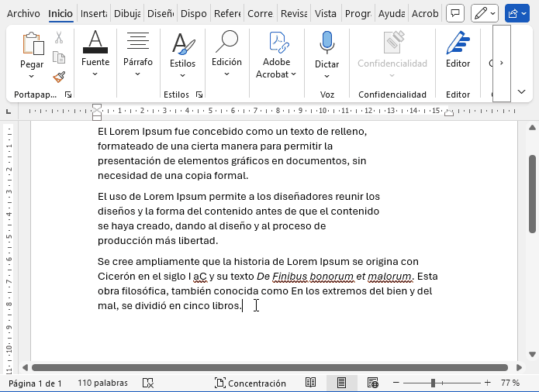Screen dimensions: 539x392
Task: Click the zoom slider handle
Action: point(433,383)
